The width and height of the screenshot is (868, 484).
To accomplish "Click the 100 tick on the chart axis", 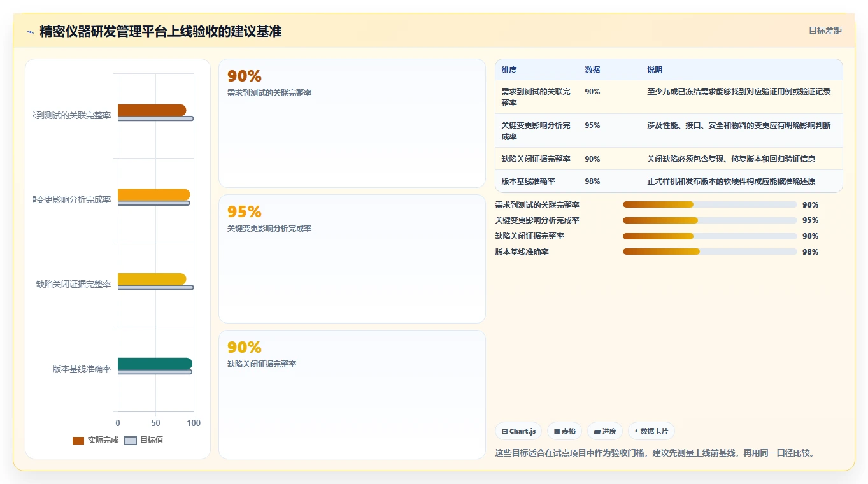I will tap(194, 423).
